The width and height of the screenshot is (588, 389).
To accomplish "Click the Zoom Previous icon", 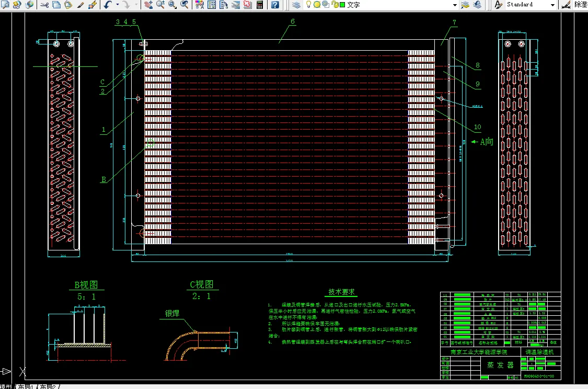I will coord(185,5).
